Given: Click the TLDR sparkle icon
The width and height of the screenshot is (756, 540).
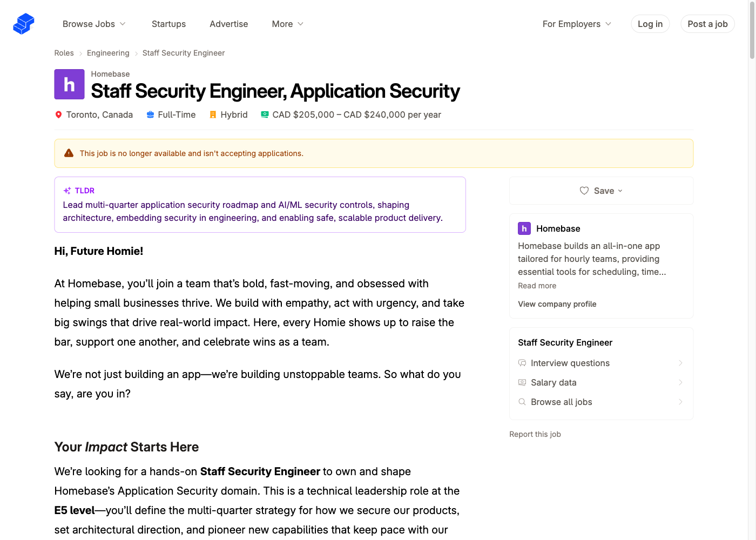Looking at the screenshot, I should click(67, 191).
